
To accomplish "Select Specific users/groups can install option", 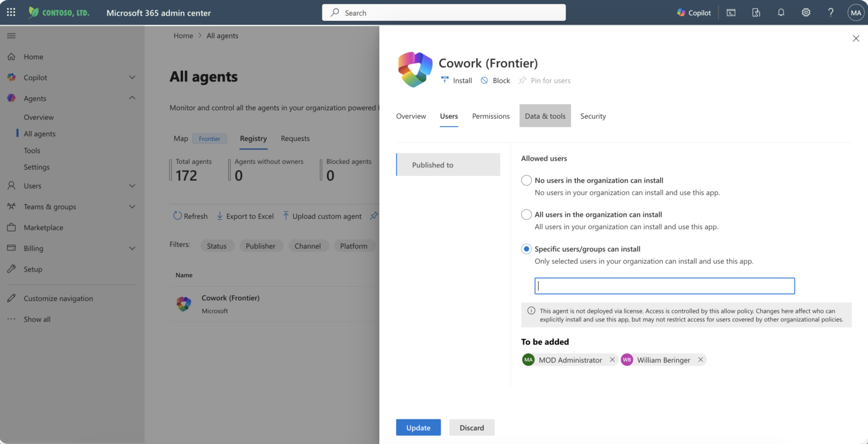I will coord(526,249).
